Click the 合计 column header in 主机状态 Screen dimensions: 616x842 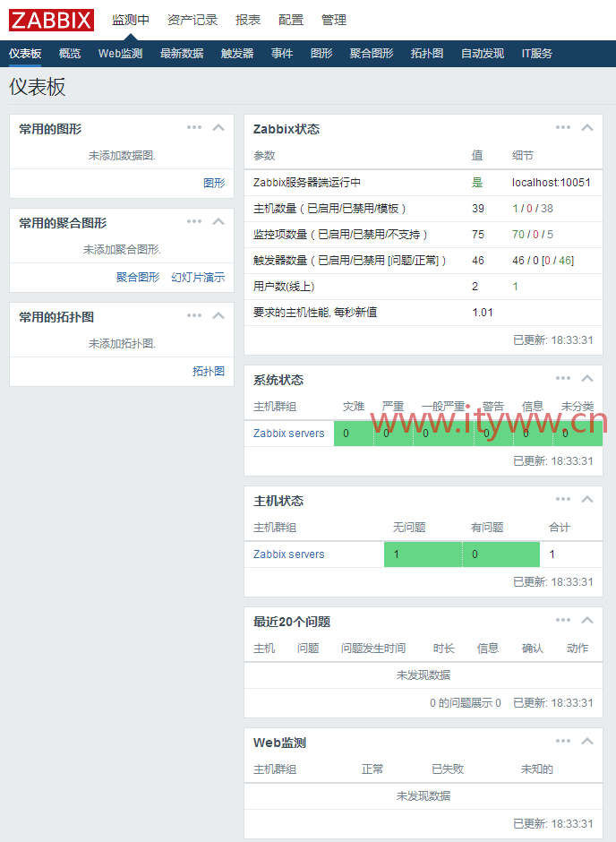pos(559,528)
